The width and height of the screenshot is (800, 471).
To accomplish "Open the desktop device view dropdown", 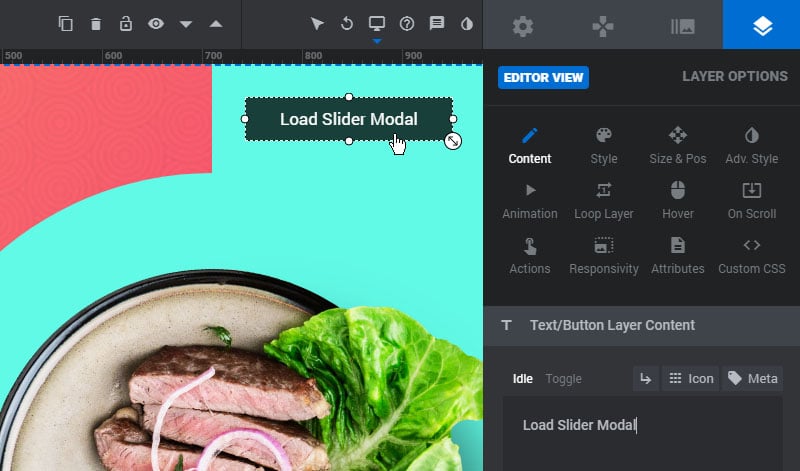I will point(377,24).
